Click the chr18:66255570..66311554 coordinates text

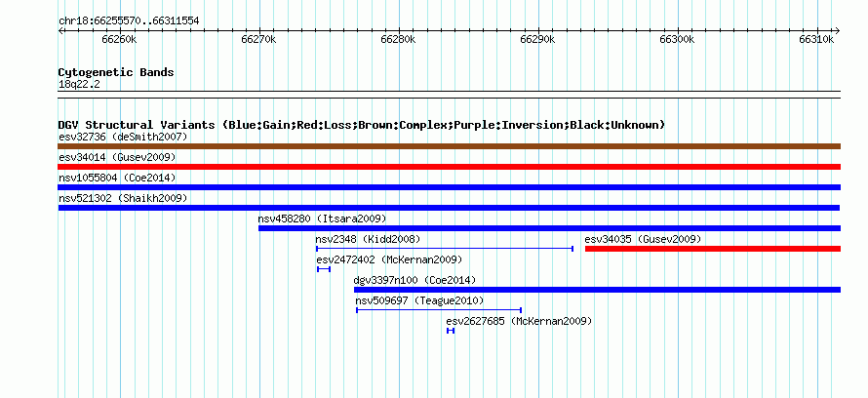[x=129, y=21]
